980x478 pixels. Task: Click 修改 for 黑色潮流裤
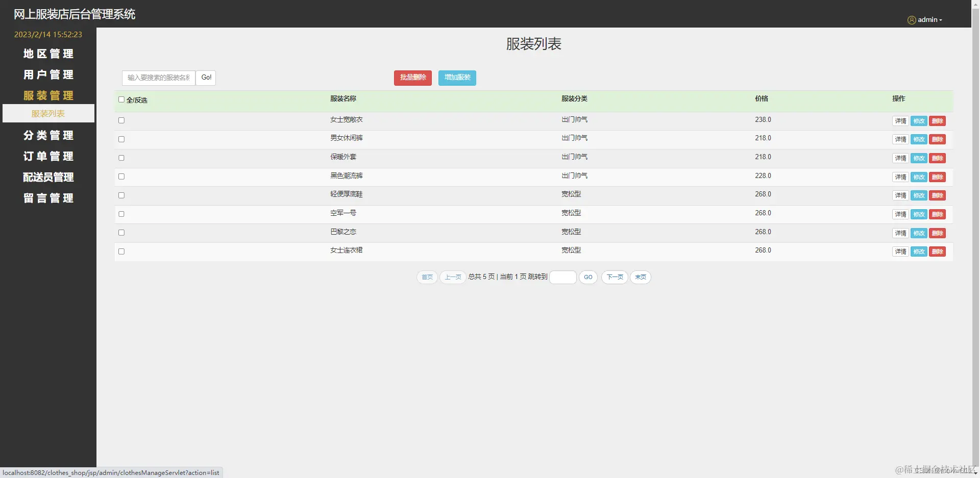point(919,177)
